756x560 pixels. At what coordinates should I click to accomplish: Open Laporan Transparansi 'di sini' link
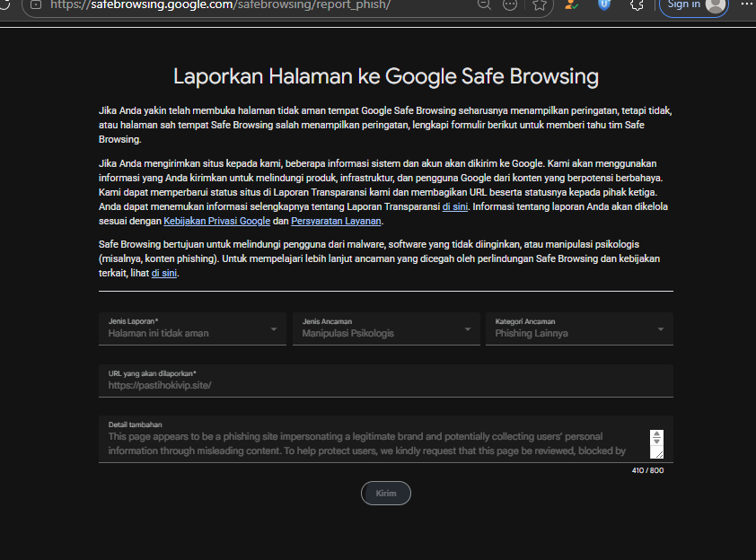pyautogui.click(x=455, y=206)
